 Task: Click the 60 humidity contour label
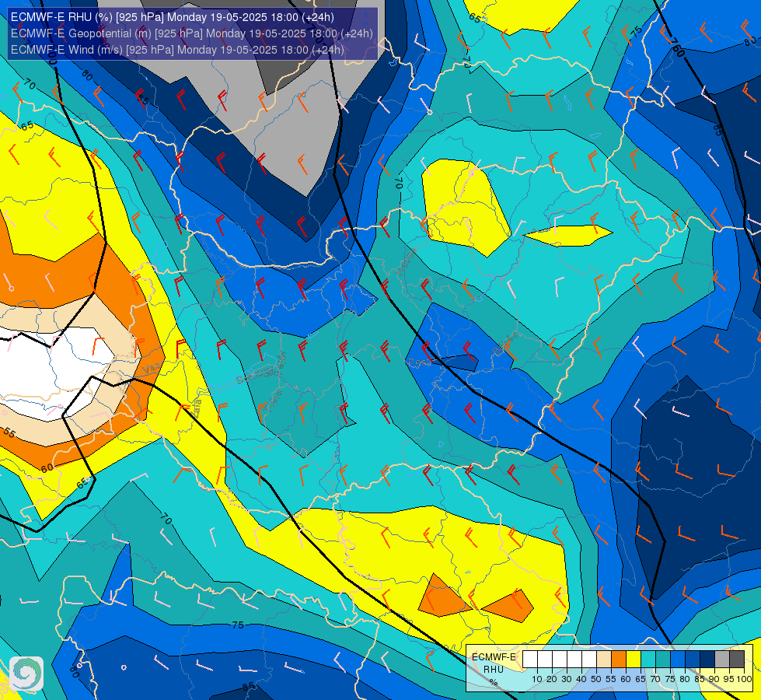click(x=47, y=468)
